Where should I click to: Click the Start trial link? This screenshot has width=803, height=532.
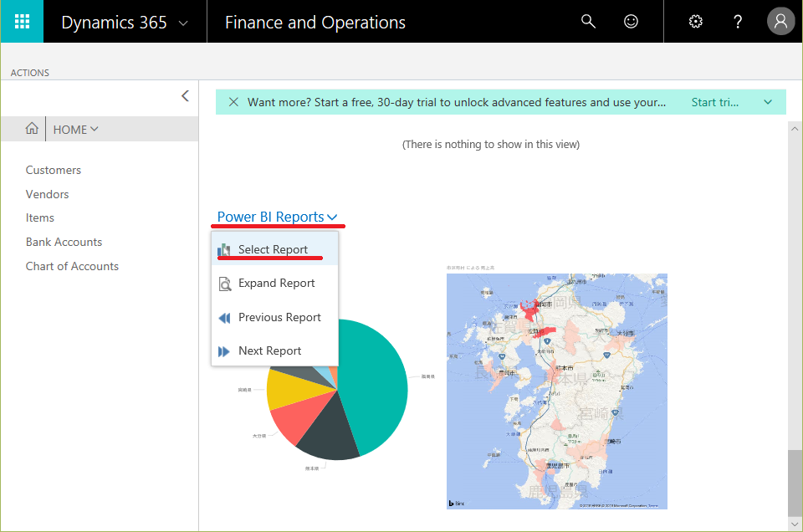(715, 102)
